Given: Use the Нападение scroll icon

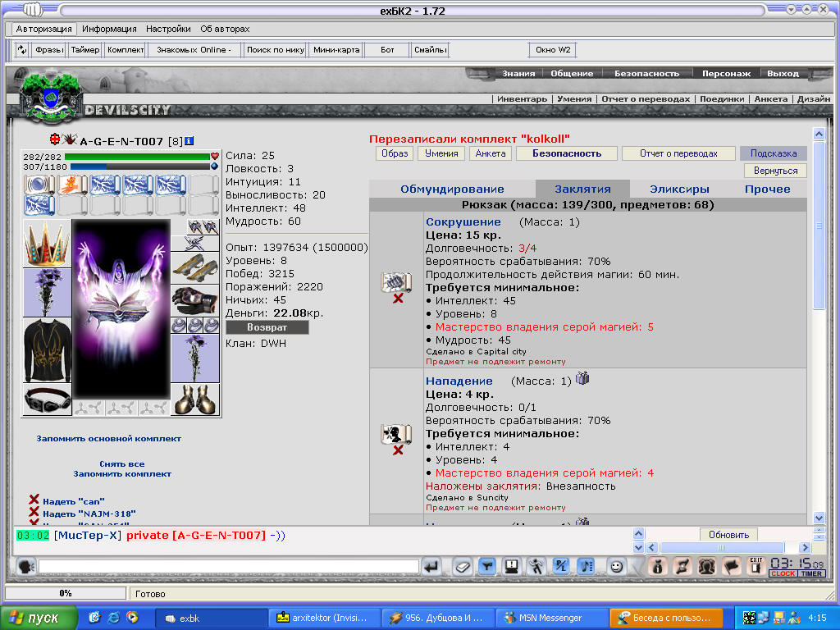Looking at the screenshot, I should click(x=396, y=434).
